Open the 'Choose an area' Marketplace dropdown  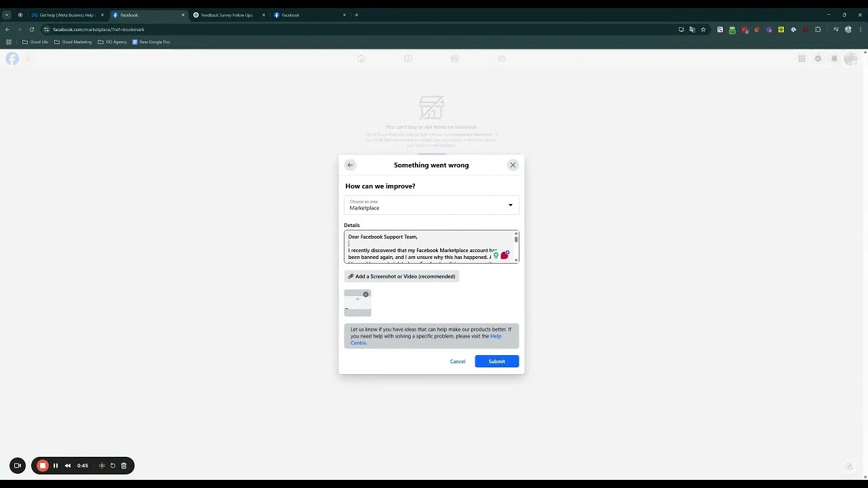pyautogui.click(x=431, y=205)
